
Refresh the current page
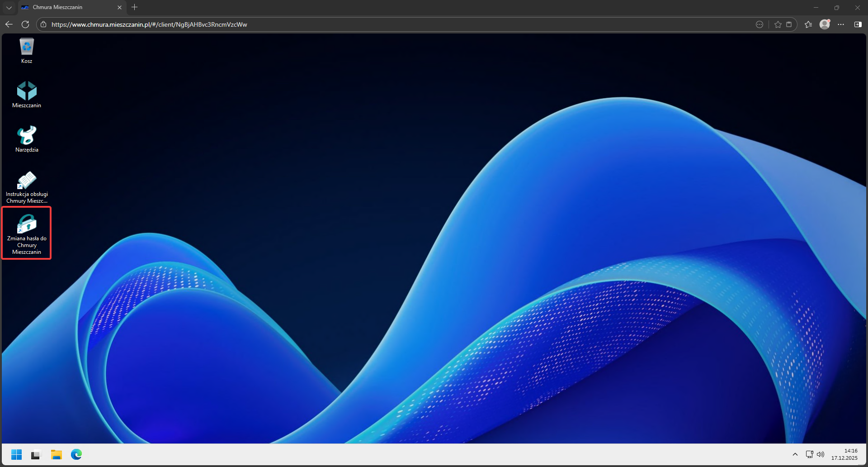[25, 24]
